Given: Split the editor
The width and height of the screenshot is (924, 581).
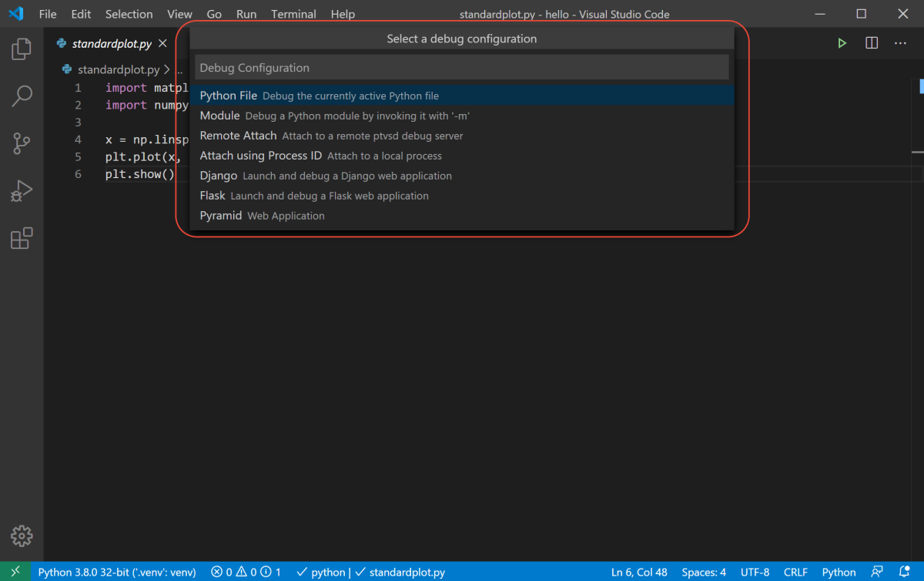Looking at the screenshot, I should tap(871, 42).
